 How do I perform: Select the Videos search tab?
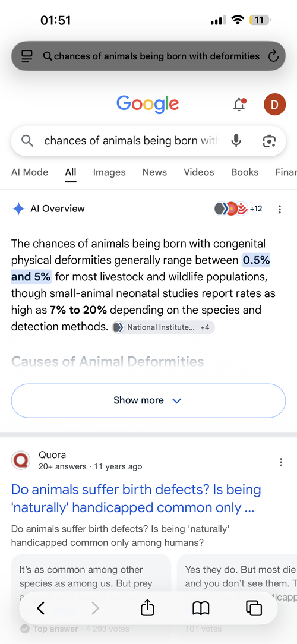click(x=199, y=172)
